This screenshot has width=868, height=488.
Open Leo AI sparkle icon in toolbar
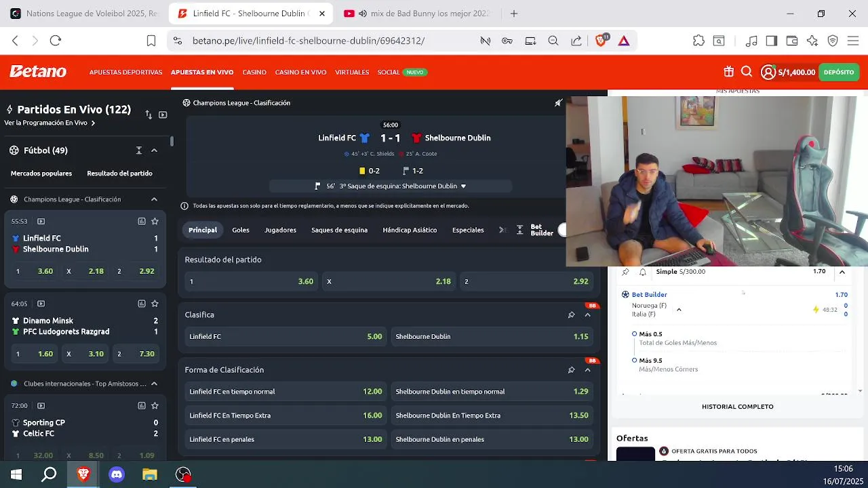point(812,41)
